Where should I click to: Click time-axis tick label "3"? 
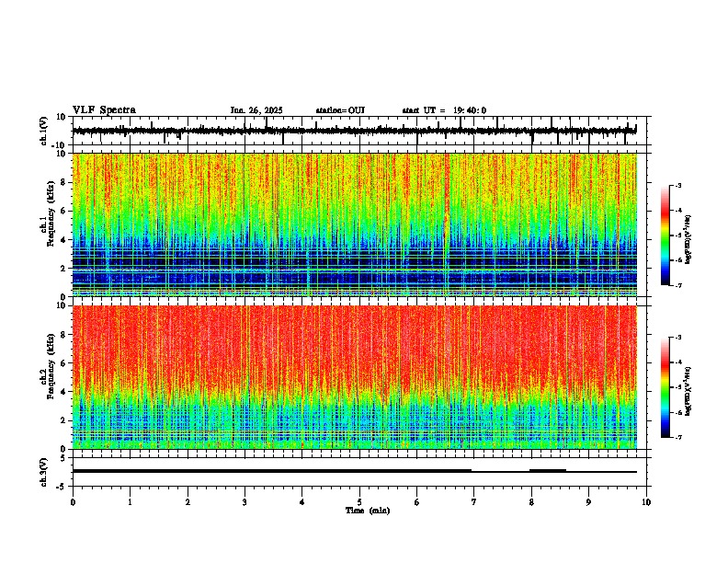tap(245, 501)
